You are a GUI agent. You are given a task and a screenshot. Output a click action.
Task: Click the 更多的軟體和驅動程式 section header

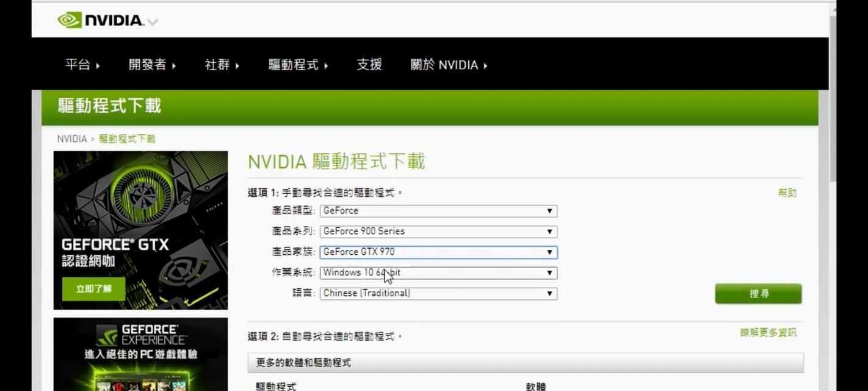[x=526, y=363]
